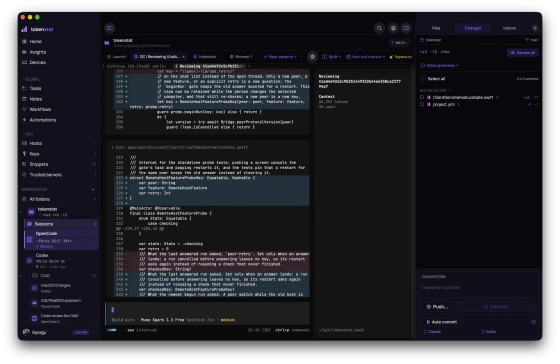Click the Description optional field
This screenshot has height=364, width=560.
click(479, 289)
